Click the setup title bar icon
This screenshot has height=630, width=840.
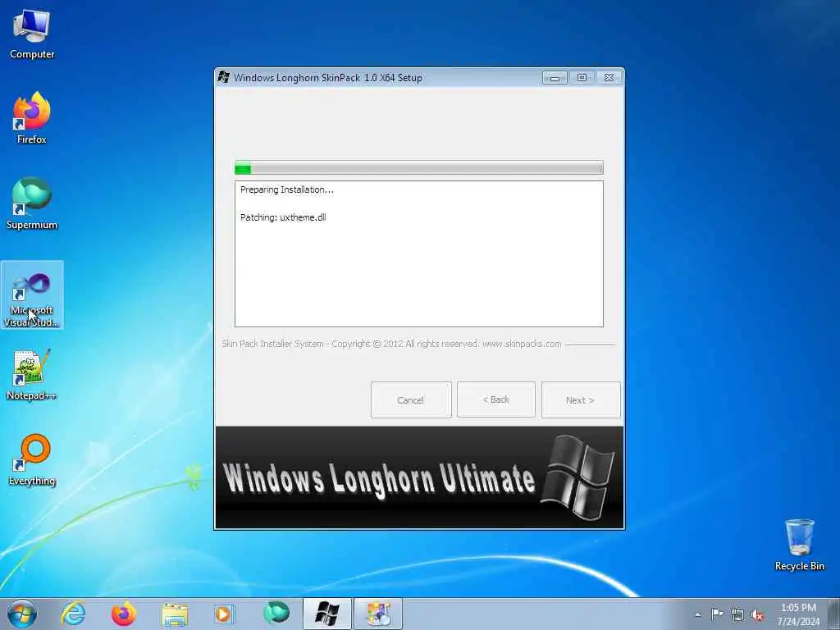(224, 77)
